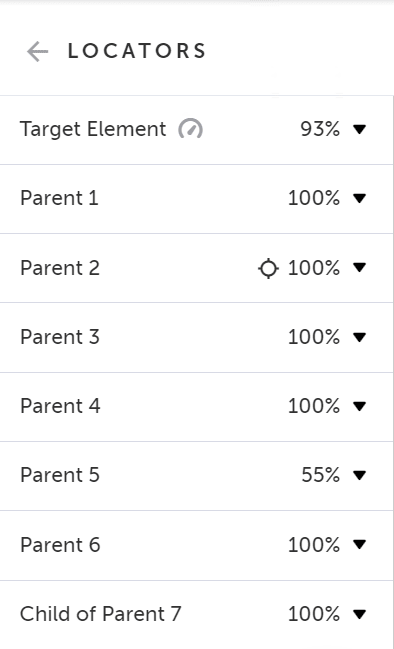This screenshot has height=649, width=394.
Task: Click the crosshair target icon on Parent 2
Action: (268, 268)
